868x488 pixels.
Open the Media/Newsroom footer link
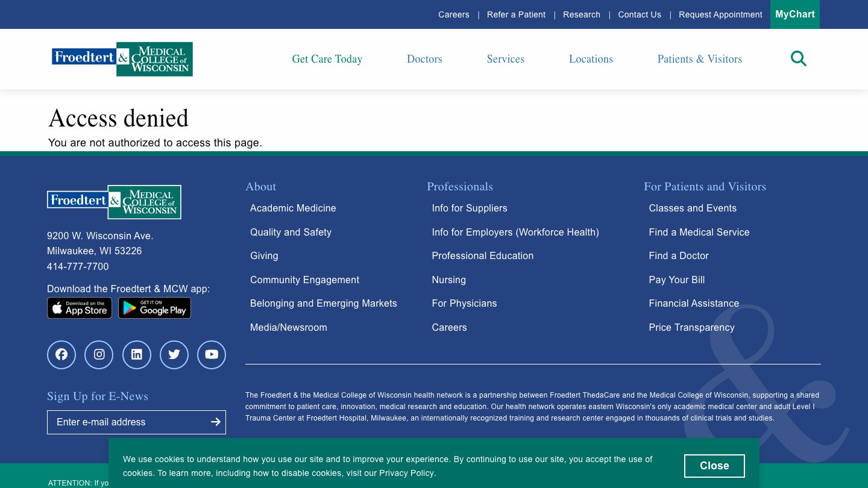click(288, 327)
